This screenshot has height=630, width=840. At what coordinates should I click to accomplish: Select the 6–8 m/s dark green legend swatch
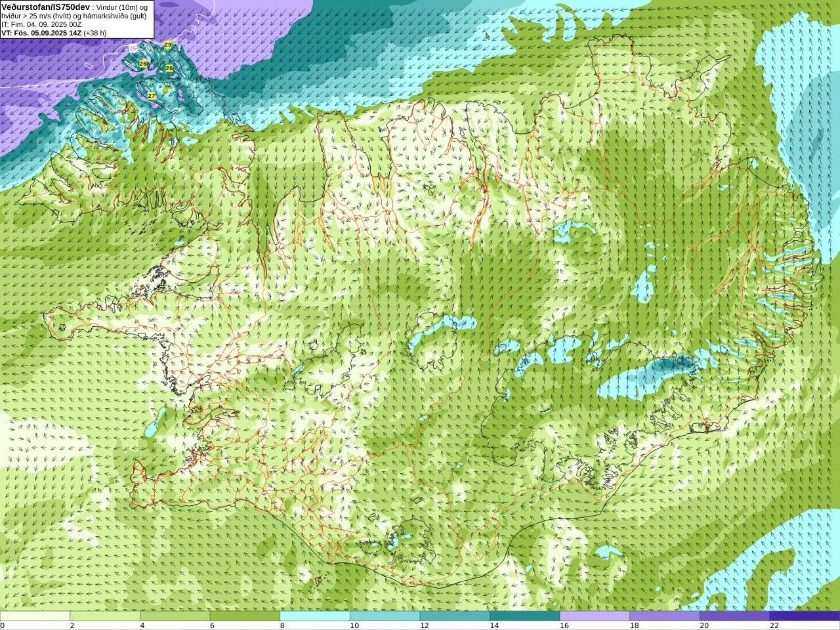(245, 616)
